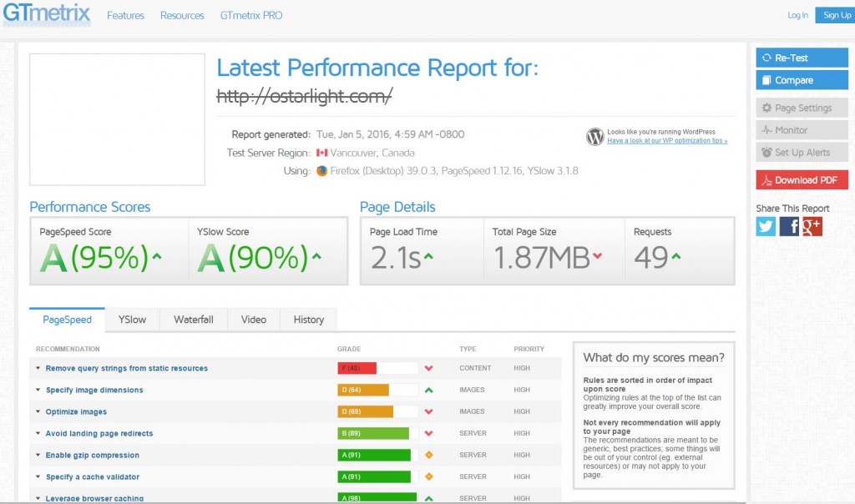Open Page Settings

(x=802, y=108)
